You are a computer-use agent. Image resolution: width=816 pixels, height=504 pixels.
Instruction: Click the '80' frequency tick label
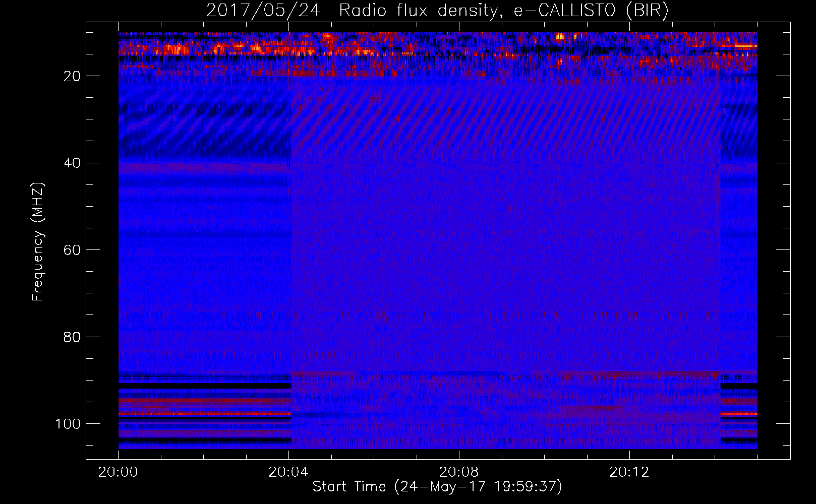[x=73, y=337]
